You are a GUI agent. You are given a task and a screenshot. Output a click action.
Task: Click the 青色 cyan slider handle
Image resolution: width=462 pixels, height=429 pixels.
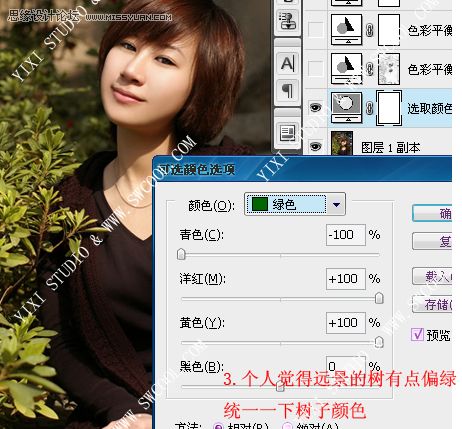[181, 254]
